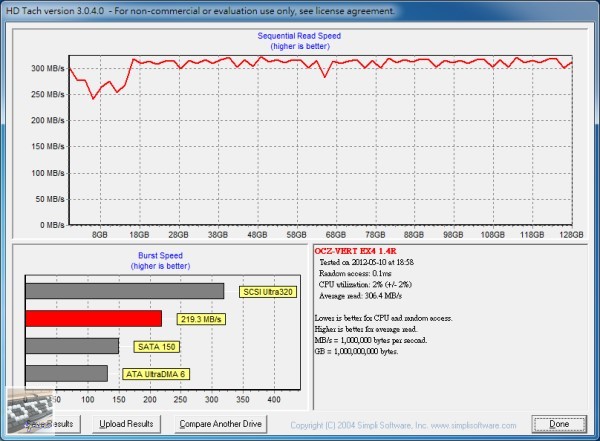
Task: Click the 78GB axis label
Action: [x=375, y=235]
